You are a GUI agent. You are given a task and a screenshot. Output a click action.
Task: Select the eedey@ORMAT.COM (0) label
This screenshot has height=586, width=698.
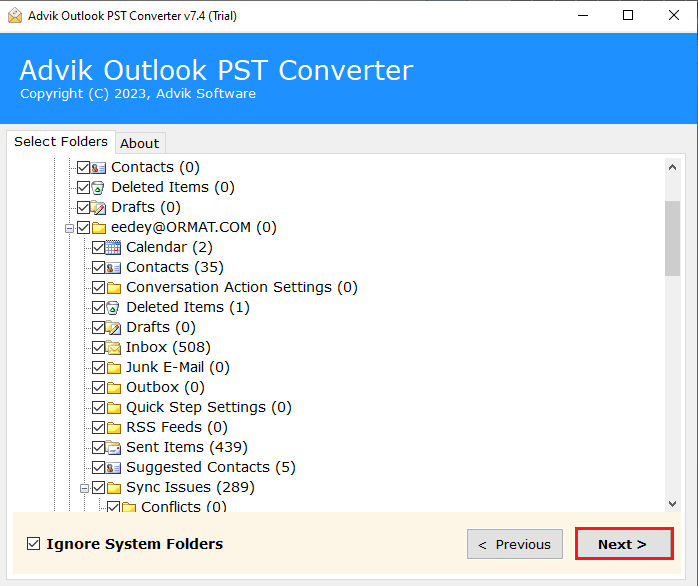click(194, 228)
